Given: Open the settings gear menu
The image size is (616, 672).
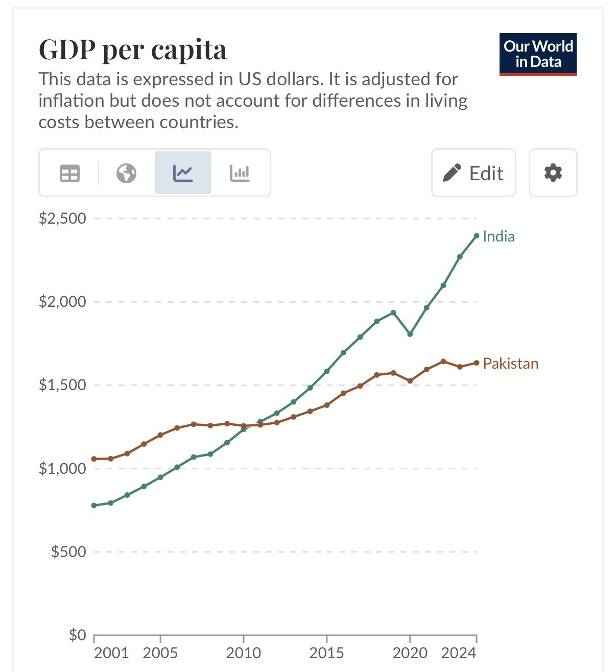Looking at the screenshot, I should pos(553,173).
